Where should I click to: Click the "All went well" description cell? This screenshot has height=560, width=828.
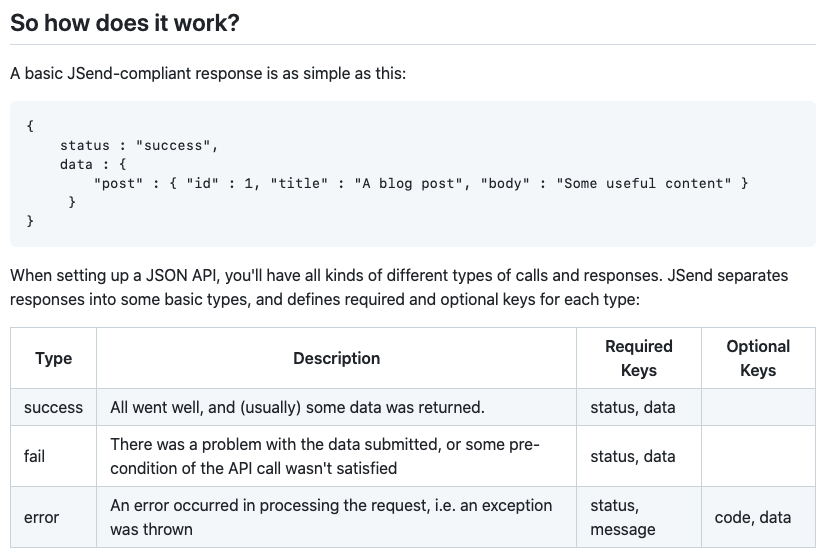coord(336,407)
